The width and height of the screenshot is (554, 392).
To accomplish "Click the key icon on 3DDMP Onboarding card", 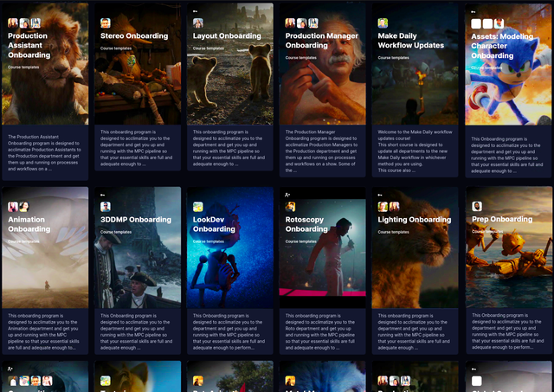I will tap(102, 195).
